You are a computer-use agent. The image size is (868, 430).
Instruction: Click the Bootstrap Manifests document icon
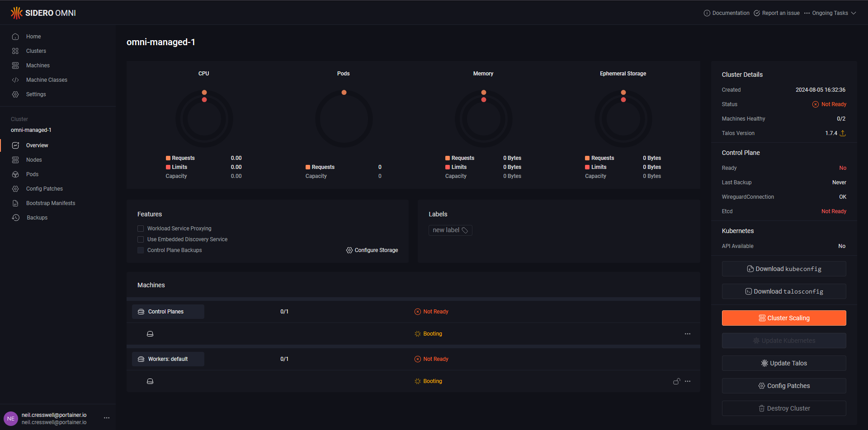15,203
